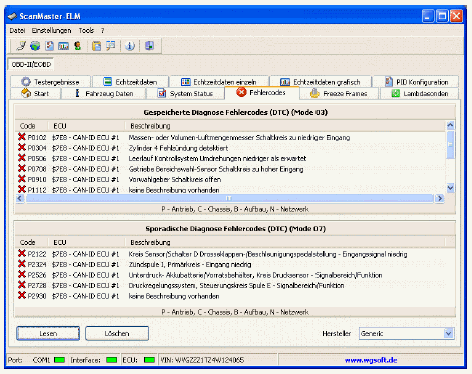
Task: Open the PID Konfiguration tab
Action: point(416,82)
